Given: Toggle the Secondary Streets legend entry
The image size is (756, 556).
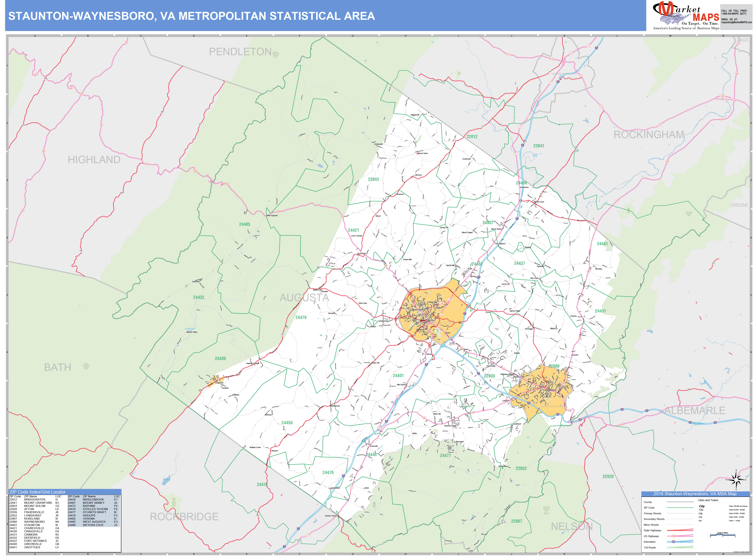Looking at the screenshot, I should point(680,519).
